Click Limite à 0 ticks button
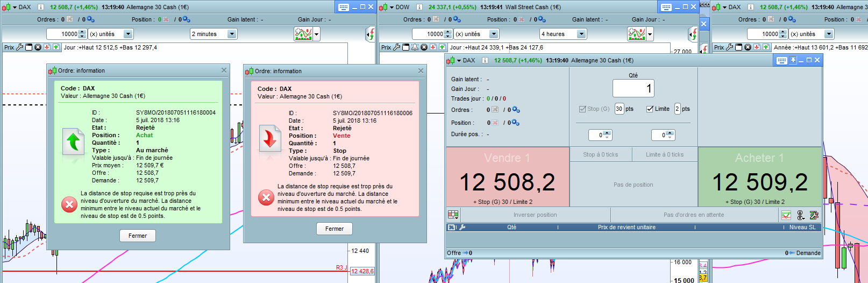This screenshot has width=868, height=283. (665, 154)
